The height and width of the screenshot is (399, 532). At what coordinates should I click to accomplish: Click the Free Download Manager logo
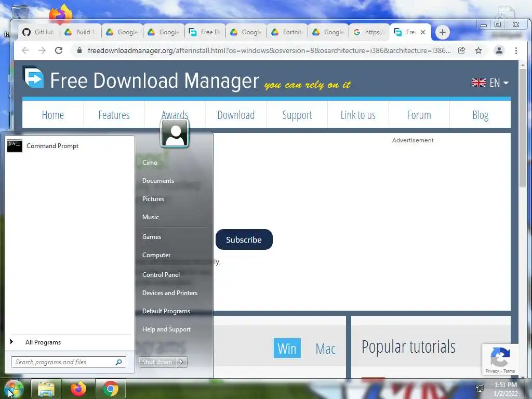click(x=33, y=77)
